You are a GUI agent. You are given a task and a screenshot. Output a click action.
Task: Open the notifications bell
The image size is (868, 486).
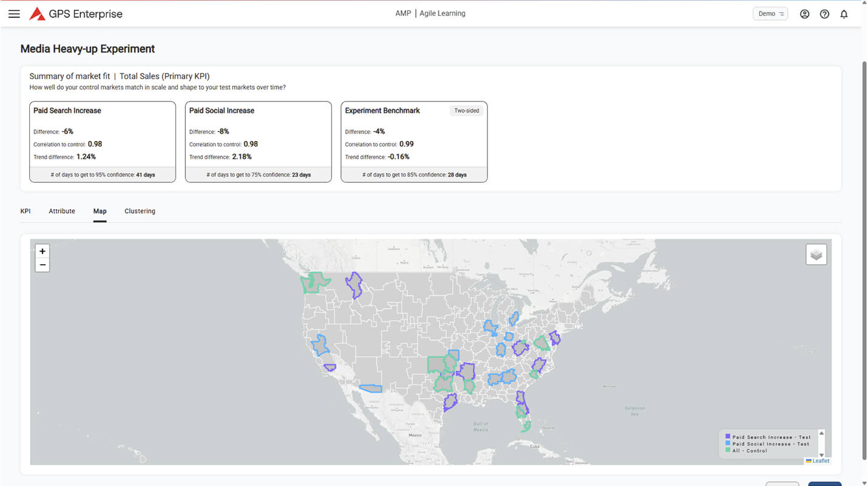(844, 14)
